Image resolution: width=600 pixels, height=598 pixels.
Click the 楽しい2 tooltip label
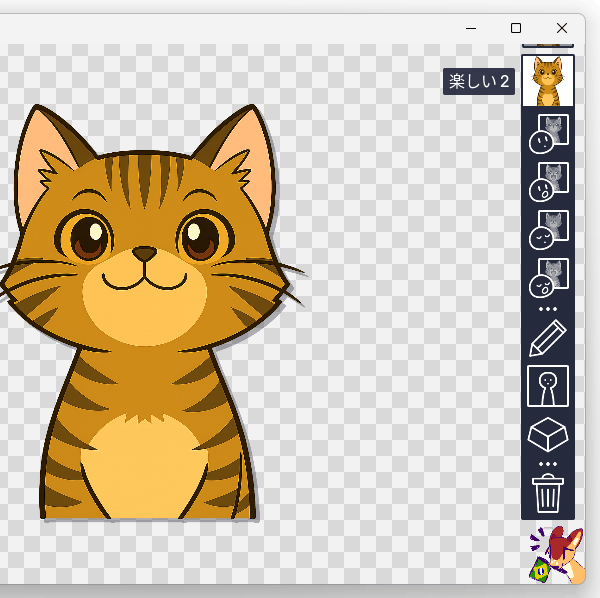[x=479, y=81]
